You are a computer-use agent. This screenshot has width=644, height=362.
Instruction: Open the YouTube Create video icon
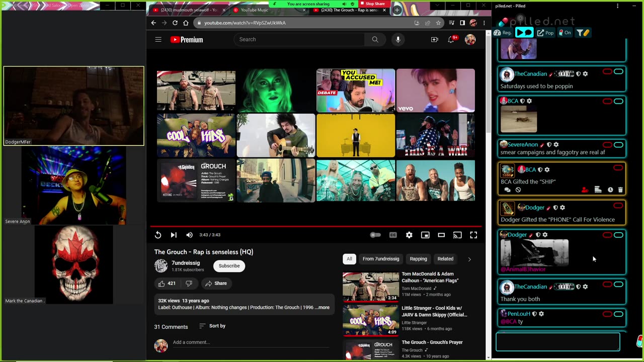(435, 40)
